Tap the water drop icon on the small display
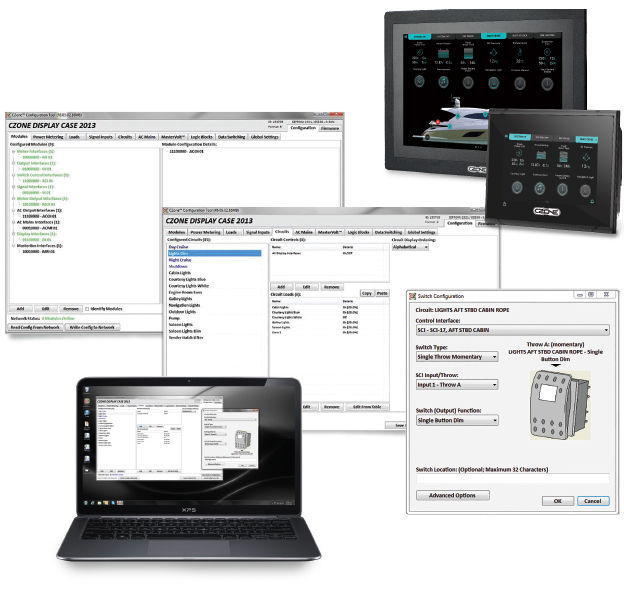The width and height of the screenshot is (624, 599). click(585, 158)
